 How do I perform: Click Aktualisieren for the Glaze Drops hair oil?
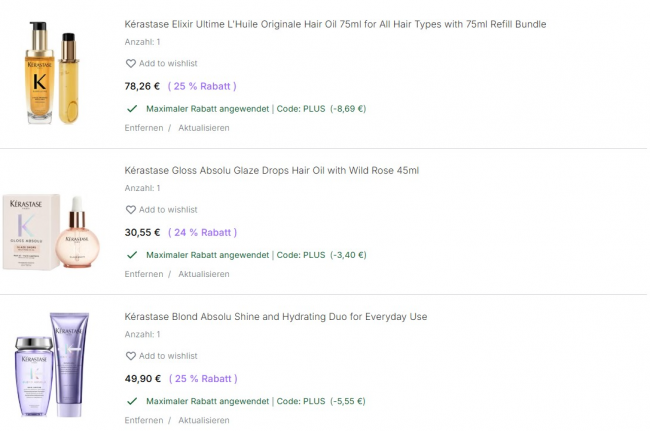point(204,274)
